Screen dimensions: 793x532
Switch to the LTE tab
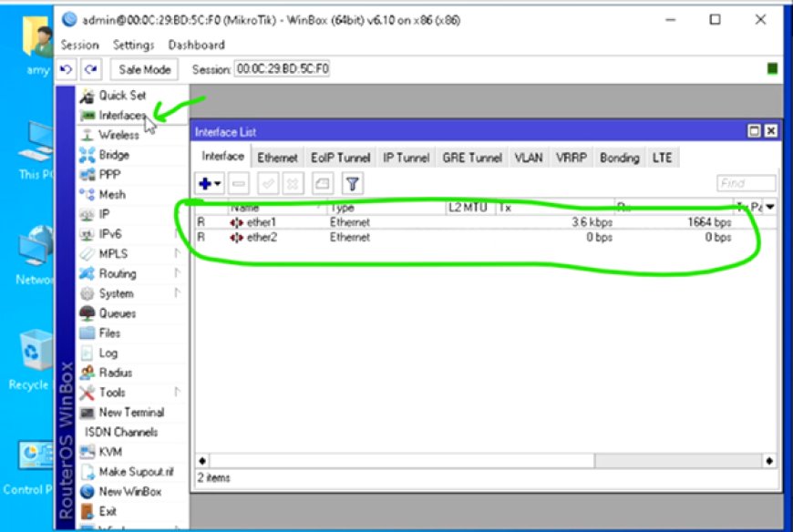tap(662, 158)
